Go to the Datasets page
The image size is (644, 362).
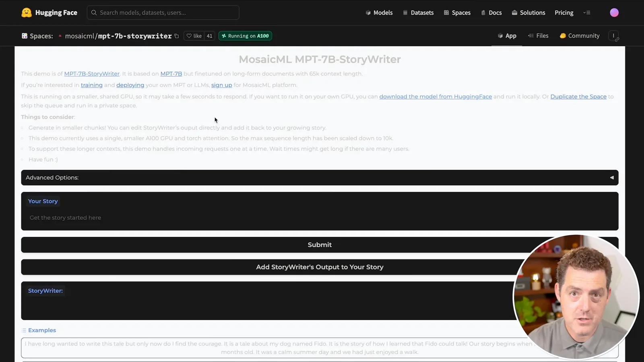click(x=418, y=12)
